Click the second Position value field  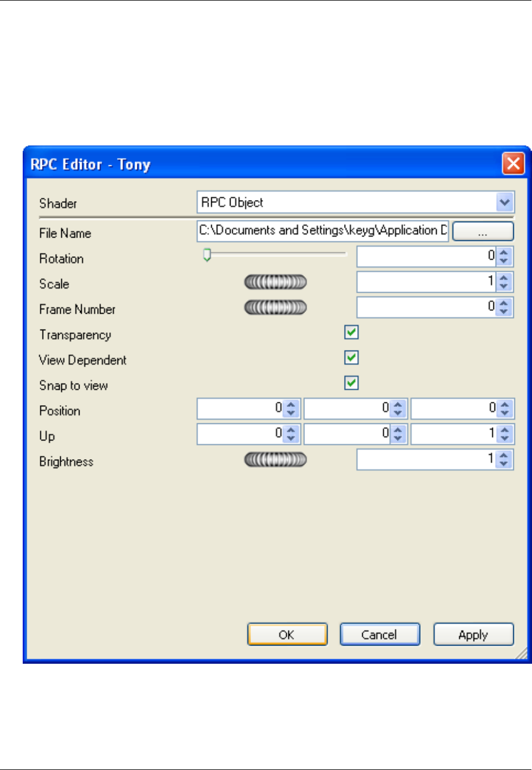[x=347, y=409]
